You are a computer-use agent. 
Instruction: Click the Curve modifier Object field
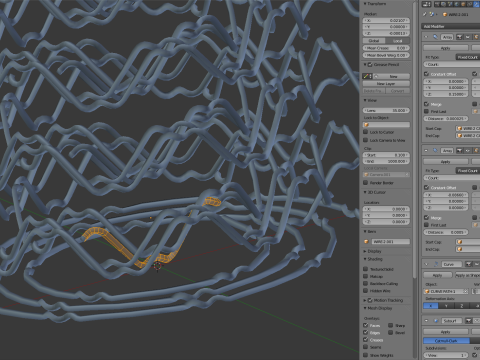click(446, 291)
